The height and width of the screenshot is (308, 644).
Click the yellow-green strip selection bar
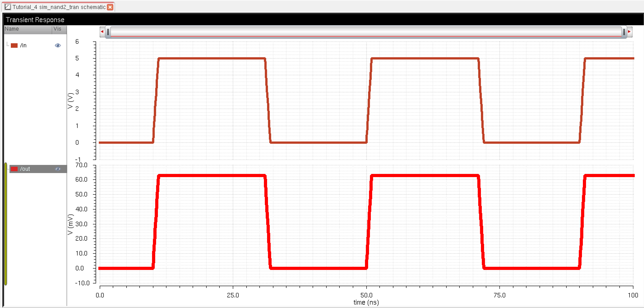pyautogui.click(x=6, y=224)
